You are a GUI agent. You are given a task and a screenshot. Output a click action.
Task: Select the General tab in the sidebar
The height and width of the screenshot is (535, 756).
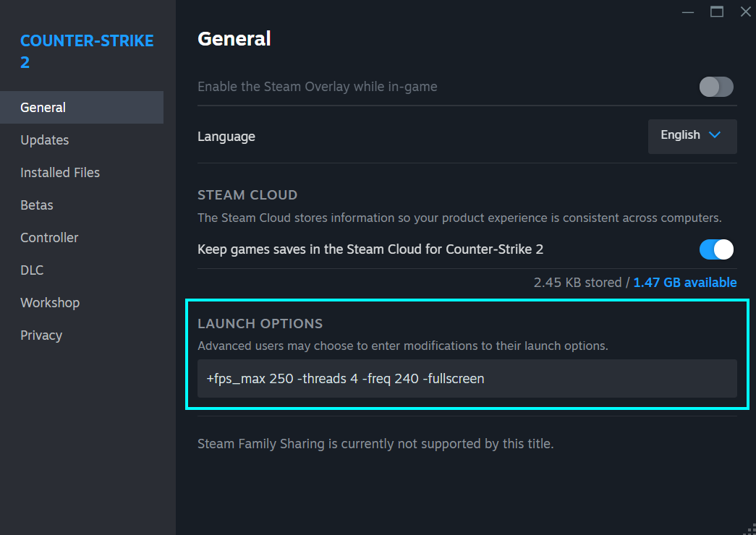tap(43, 107)
